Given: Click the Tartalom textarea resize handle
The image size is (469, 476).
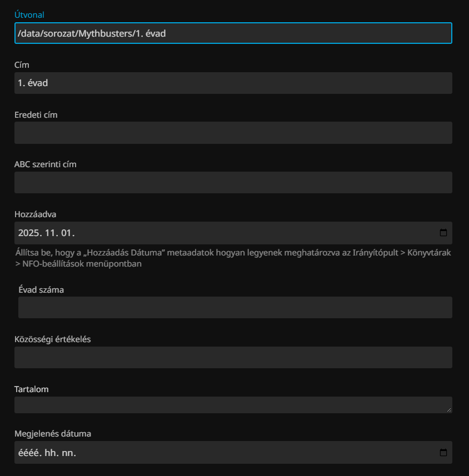Looking at the screenshot, I should pos(449,410).
